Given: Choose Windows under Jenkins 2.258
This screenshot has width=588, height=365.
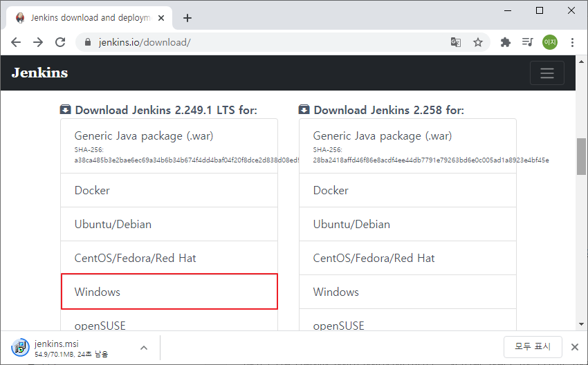Looking at the screenshot, I should pos(407,292).
